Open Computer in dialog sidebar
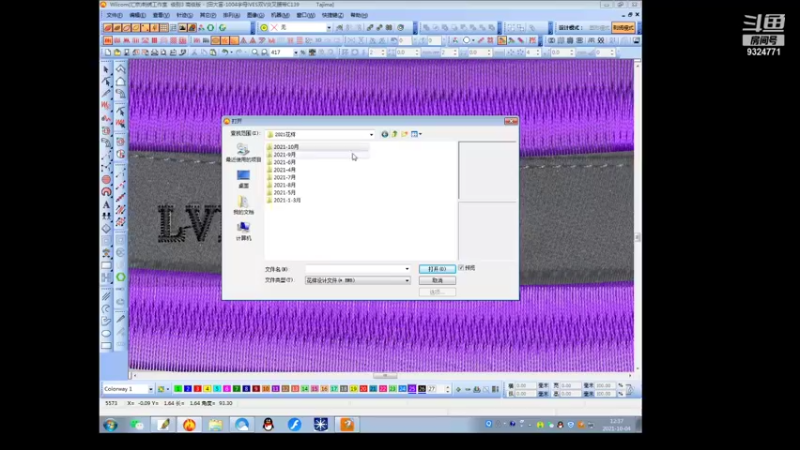The width and height of the screenshot is (800, 450). point(243,231)
